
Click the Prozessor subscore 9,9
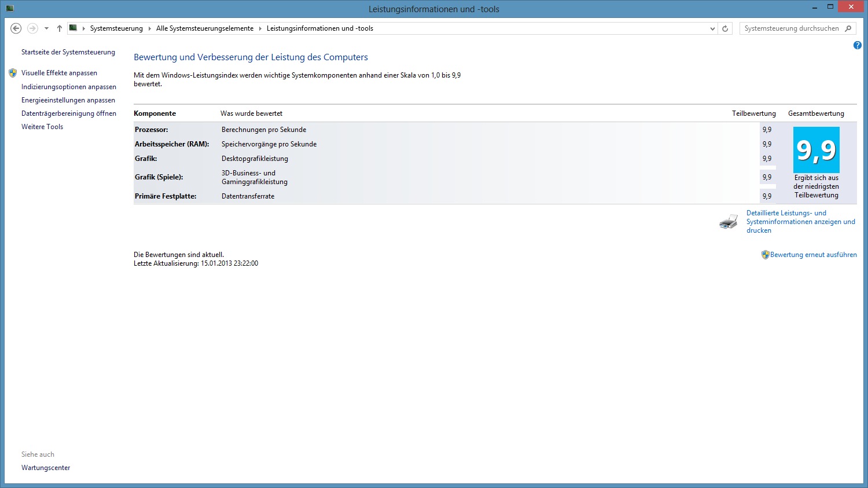coord(767,130)
